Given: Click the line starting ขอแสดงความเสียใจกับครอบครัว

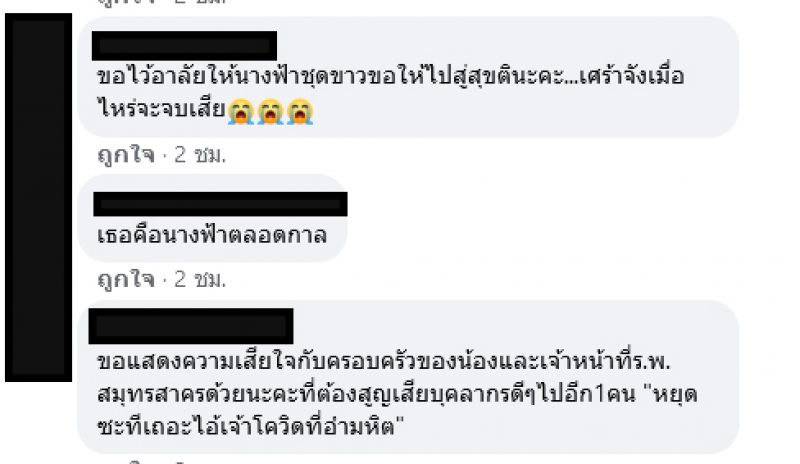Looking at the screenshot, I should (384, 361).
